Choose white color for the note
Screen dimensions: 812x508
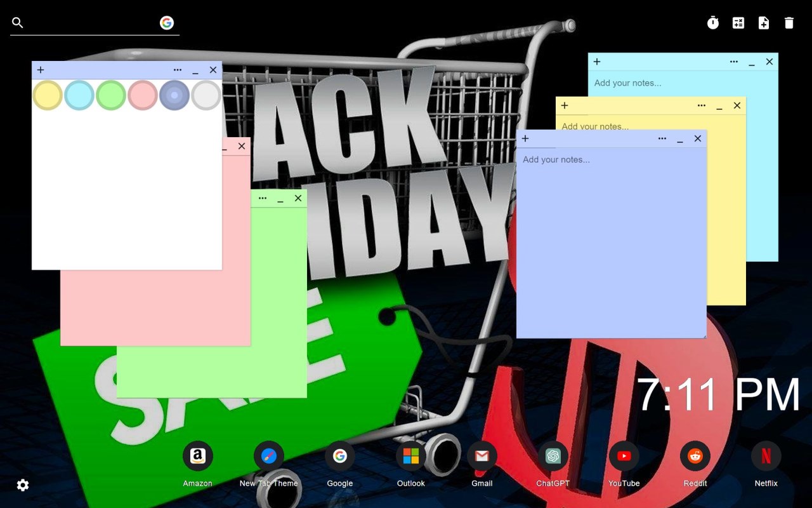[206, 95]
